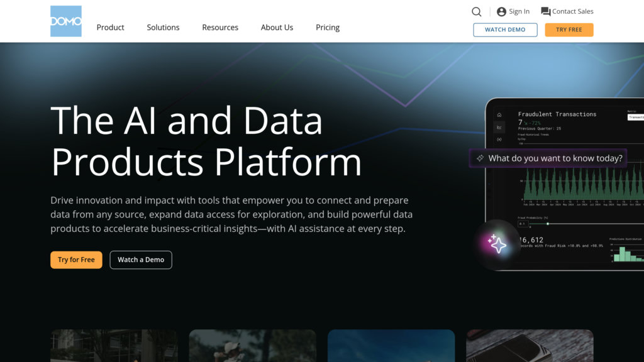This screenshot has width=644, height=362.
Task: Click the glowing AI sparkle orb
Action: point(497,244)
